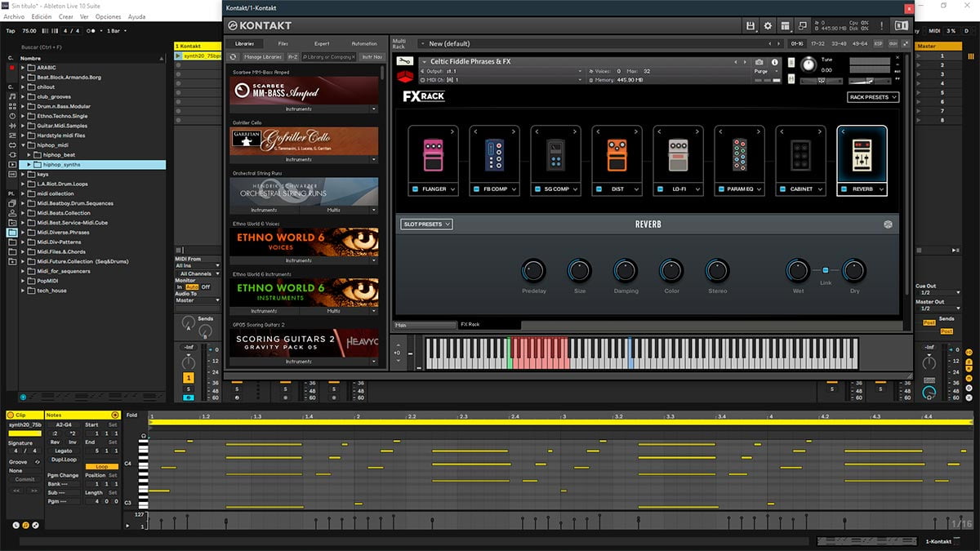Viewport: 980px width, 551px height.
Task: Click the Notes box arrow icon
Action: (116, 415)
